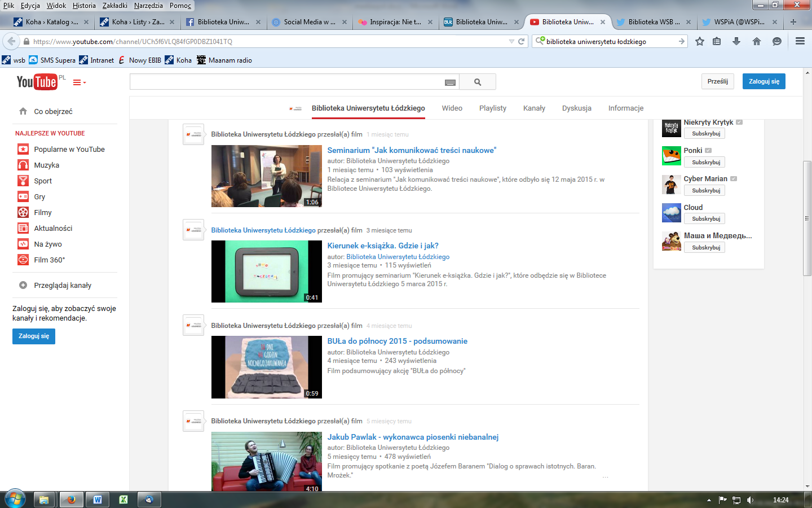The height and width of the screenshot is (508, 812).
Task: Switch to the Kanały channel tab
Action: click(534, 108)
